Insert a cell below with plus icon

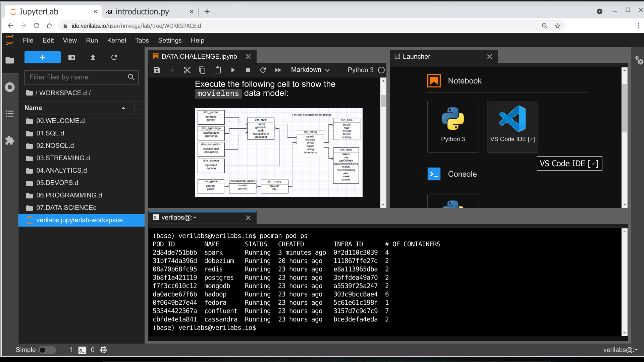pyautogui.click(x=172, y=70)
